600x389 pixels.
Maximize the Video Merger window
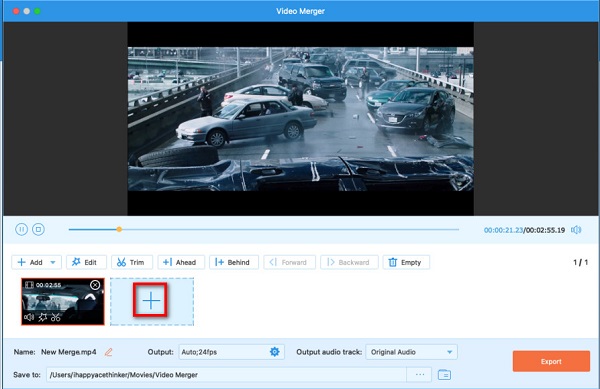37,11
